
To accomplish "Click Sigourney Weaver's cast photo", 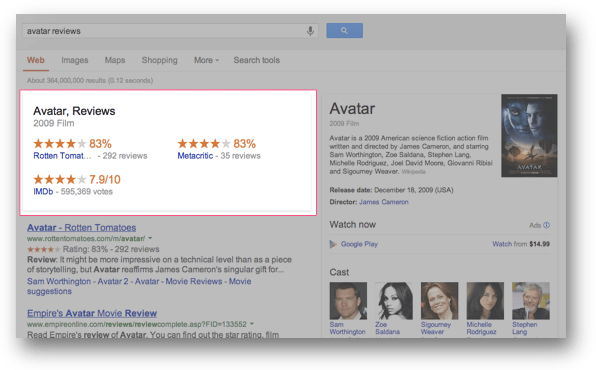I will click(439, 301).
